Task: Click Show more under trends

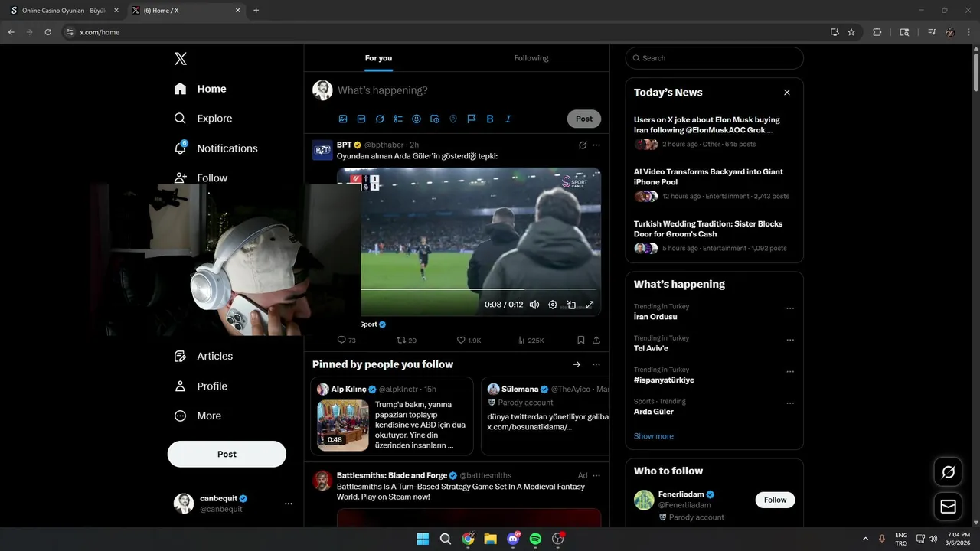Action: [654, 436]
